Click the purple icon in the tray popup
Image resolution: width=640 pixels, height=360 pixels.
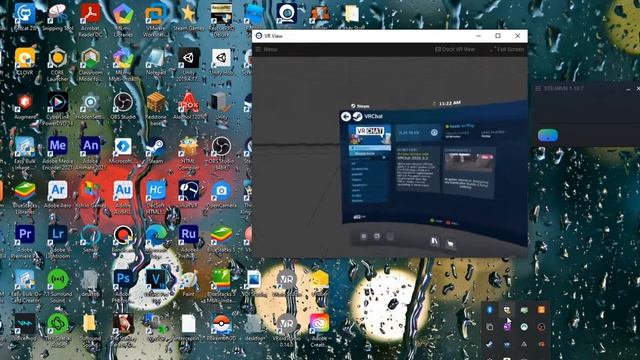click(x=507, y=327)
